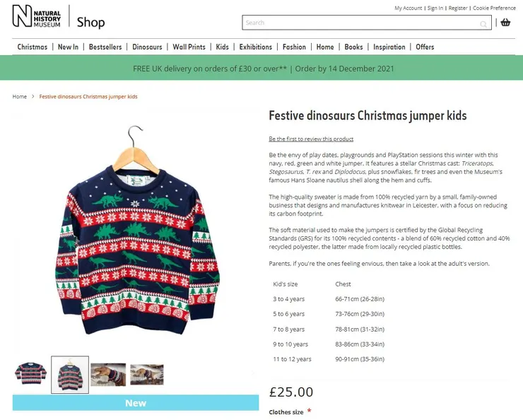Viewport: 523px width, 420px height.
Task: View the fourth product photo thumbnail
Action: pyautogui.click(x=146, y=374)
